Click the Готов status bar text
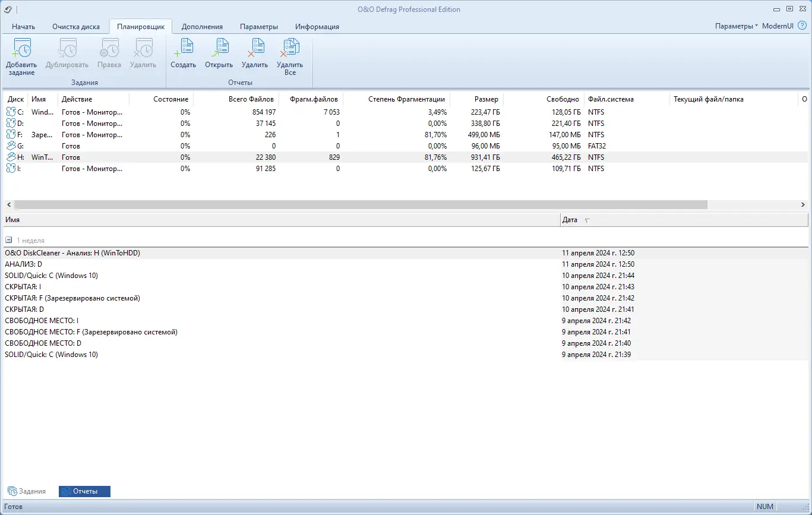This screenshot has width=812, height=515. point(14,507)
